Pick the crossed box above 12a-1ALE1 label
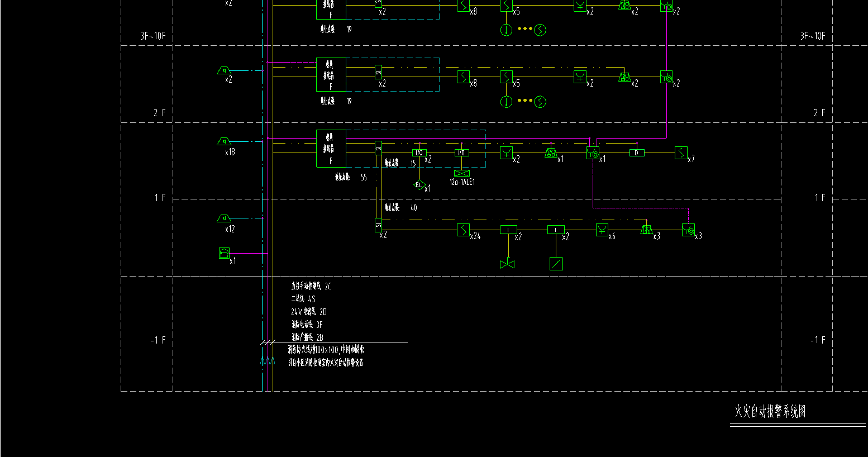This screenshot has height=457, width=868. pos(462,173)
